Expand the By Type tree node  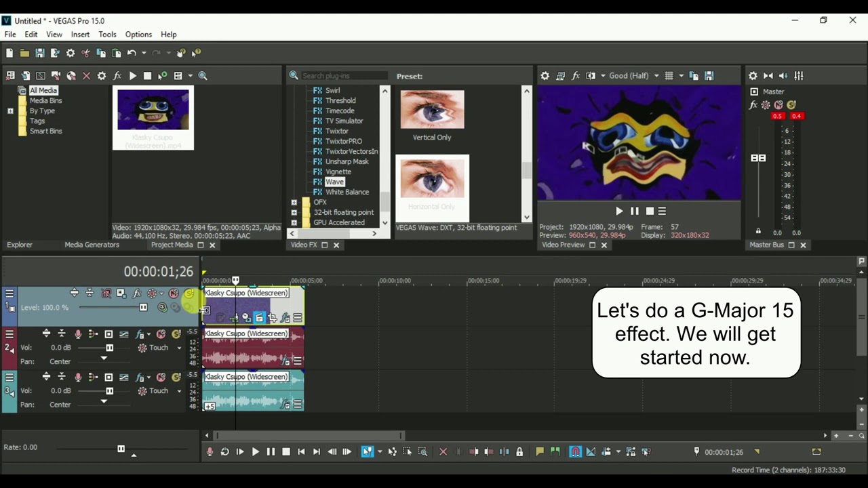tap(10, 110)
